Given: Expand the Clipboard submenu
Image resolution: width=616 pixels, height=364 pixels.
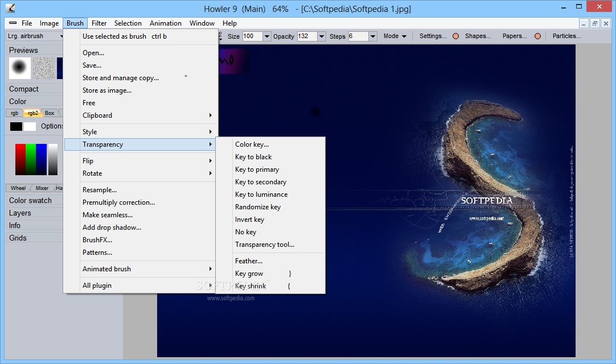Looking at the screenshot, I should point(141,115).
